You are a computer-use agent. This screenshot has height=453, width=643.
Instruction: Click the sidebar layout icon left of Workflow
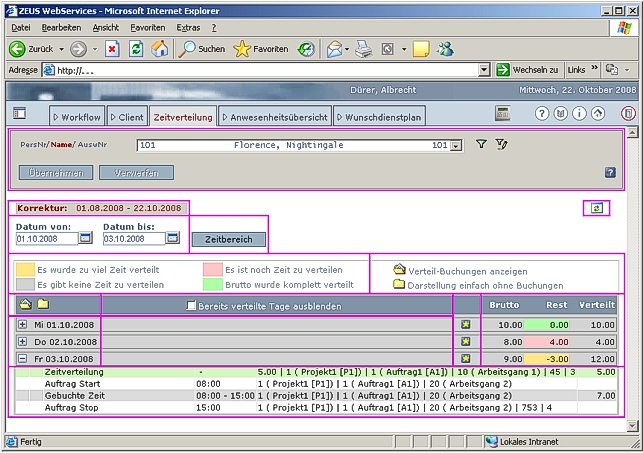19,113
